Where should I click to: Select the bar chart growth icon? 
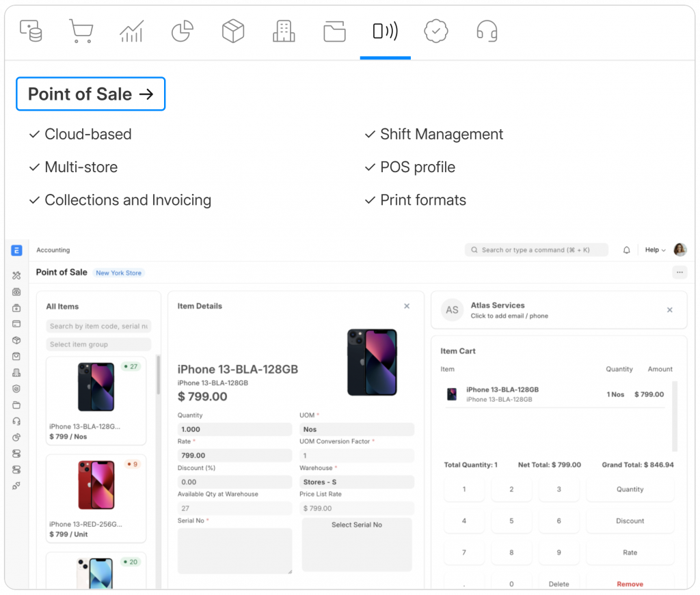131,31
